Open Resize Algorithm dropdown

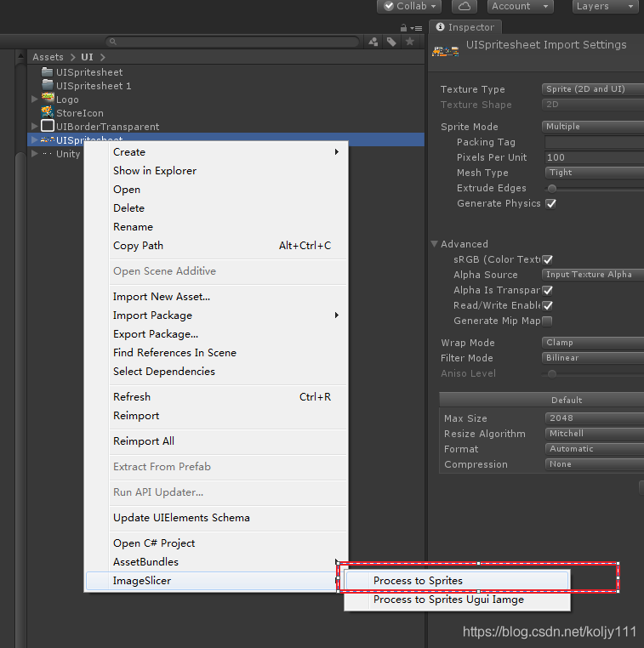595,434
